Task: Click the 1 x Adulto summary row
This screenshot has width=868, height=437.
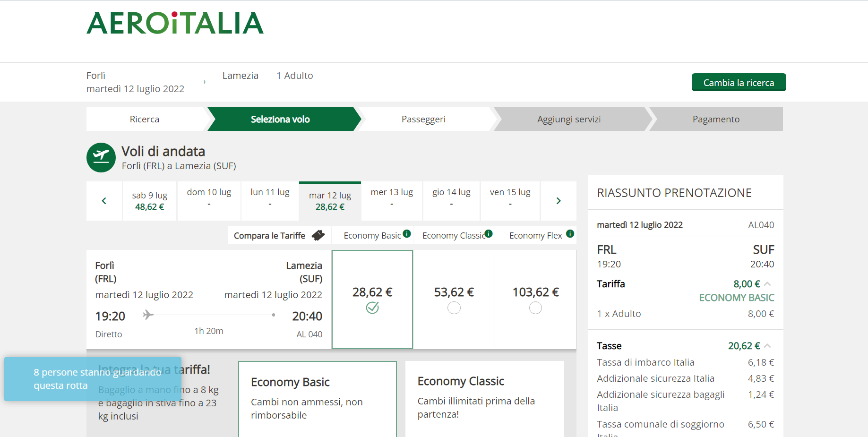Action: pyautogui.click(x=686, y=314)
